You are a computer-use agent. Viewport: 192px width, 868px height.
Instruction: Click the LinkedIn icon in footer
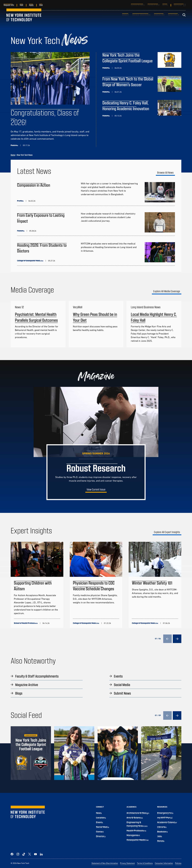pos(41,854)
